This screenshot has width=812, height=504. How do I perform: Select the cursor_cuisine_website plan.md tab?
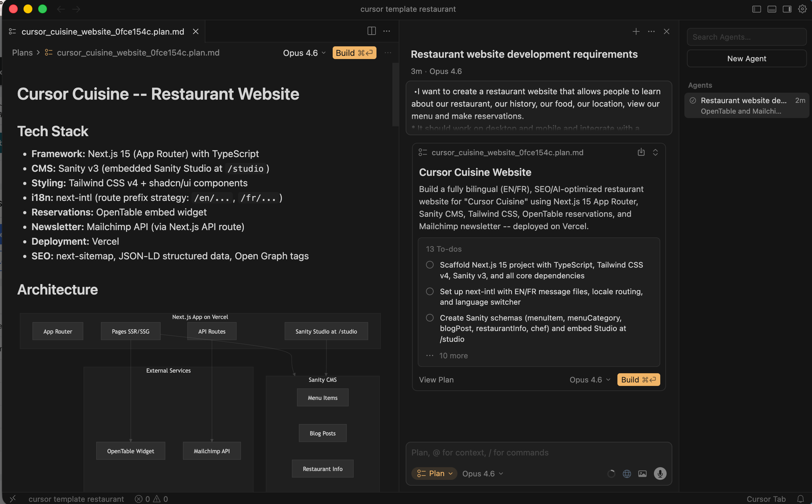tap(103, 31)
